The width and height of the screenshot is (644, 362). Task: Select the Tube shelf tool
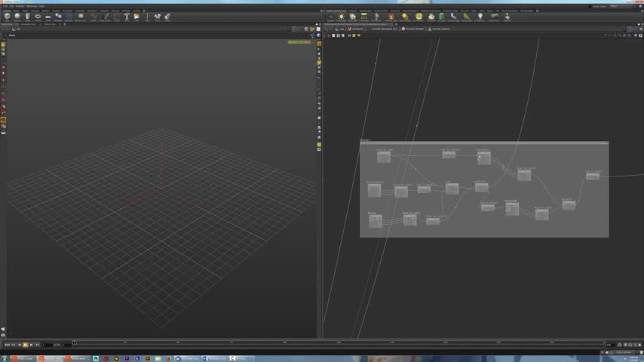coord(27,17)
